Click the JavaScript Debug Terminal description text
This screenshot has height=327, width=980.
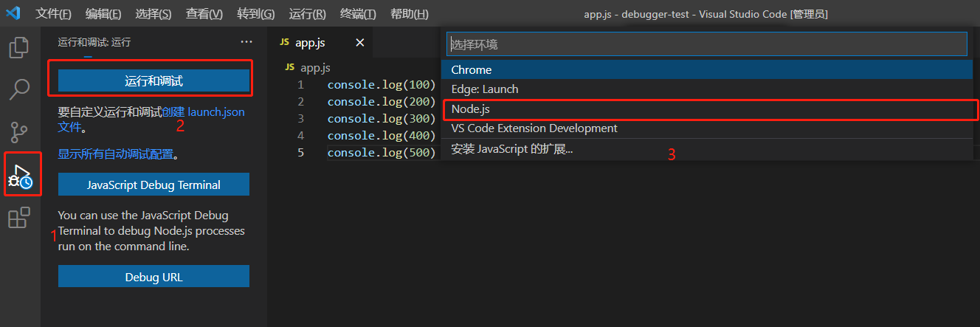click(151, 231)
